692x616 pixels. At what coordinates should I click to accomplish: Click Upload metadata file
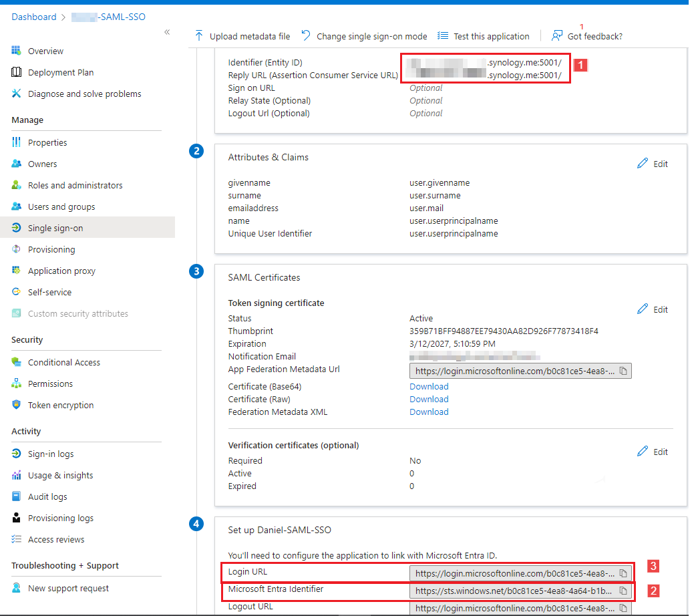click(242, 36)
